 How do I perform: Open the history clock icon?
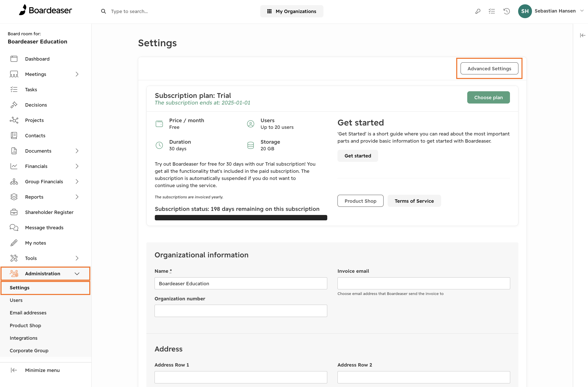pyautogui.click(x=507, y=11)
